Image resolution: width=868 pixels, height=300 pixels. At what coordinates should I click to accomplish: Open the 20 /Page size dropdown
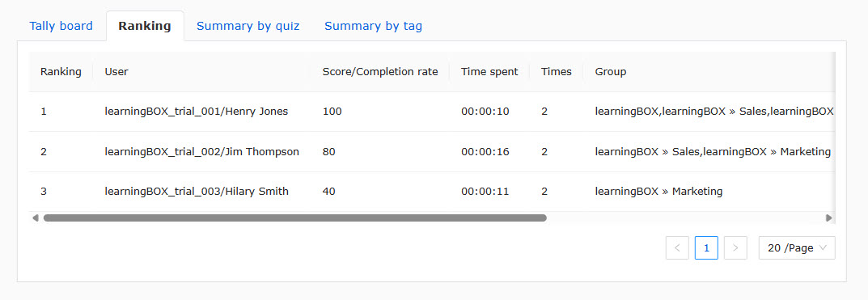point(797,248)
